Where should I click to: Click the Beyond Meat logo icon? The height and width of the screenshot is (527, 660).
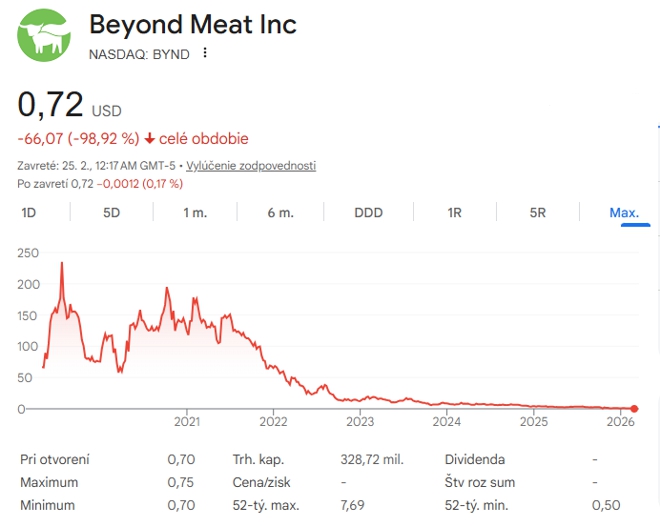pos(44,33)
